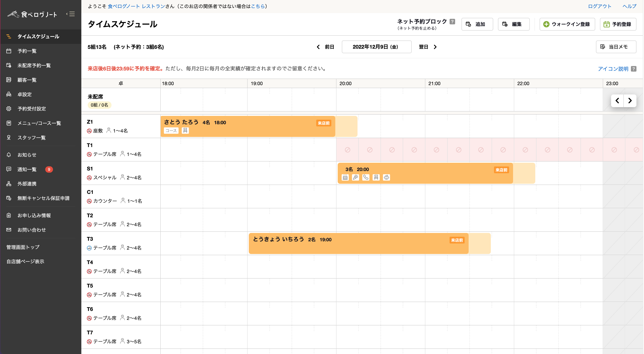Click the ウォークイン登録 button
This screenshot has height=354, width=644.
(x=567, y=24)
